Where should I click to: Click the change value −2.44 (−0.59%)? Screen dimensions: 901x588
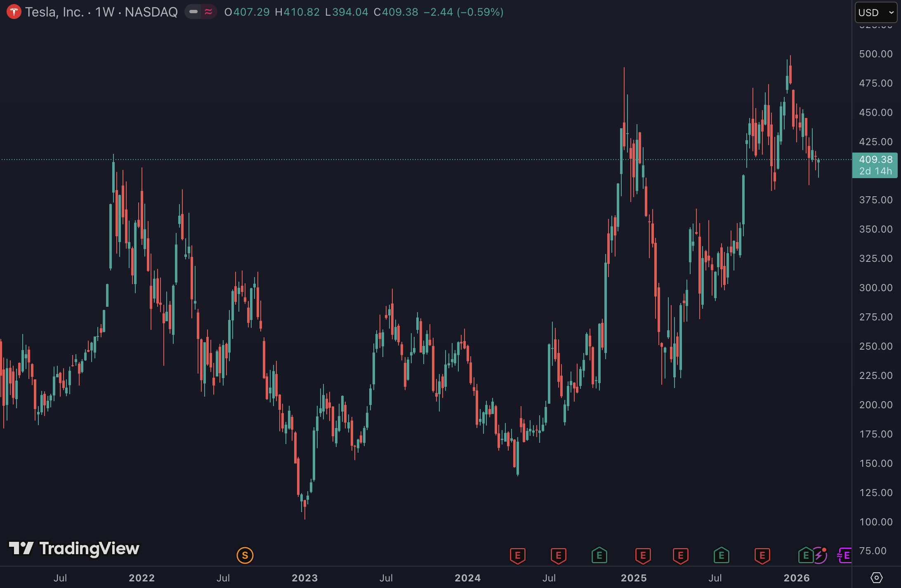click(x=464, y=12)
